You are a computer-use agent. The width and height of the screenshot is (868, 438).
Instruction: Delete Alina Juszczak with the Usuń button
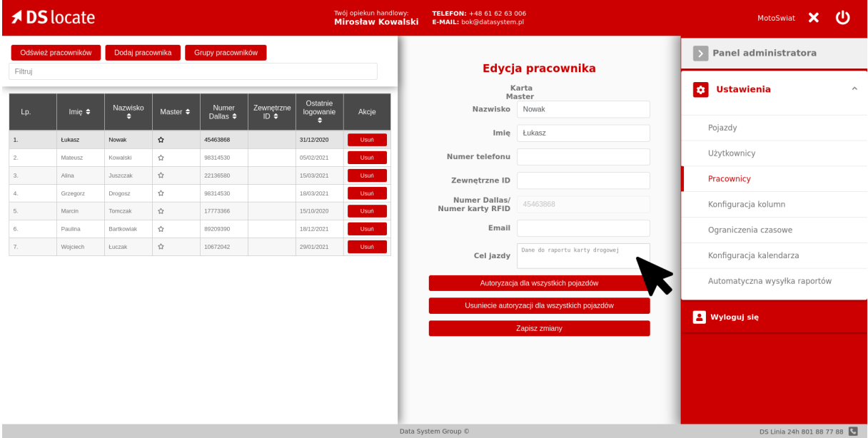coord(367,175)
